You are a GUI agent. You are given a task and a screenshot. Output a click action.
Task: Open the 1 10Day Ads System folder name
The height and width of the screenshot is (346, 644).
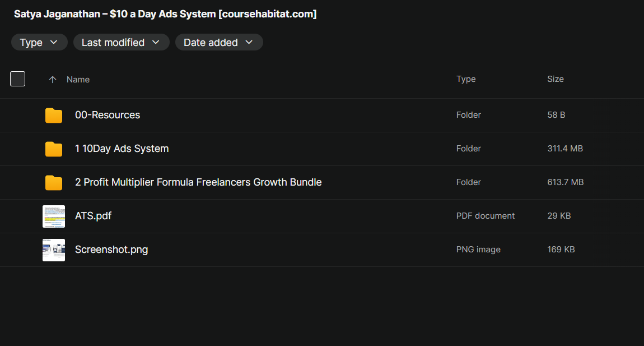tap(122, 149)
